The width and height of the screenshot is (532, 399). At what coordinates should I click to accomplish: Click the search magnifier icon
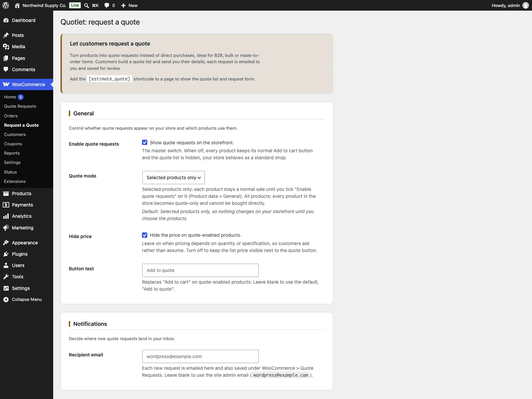pyautogui.click(x=86, y=5)
